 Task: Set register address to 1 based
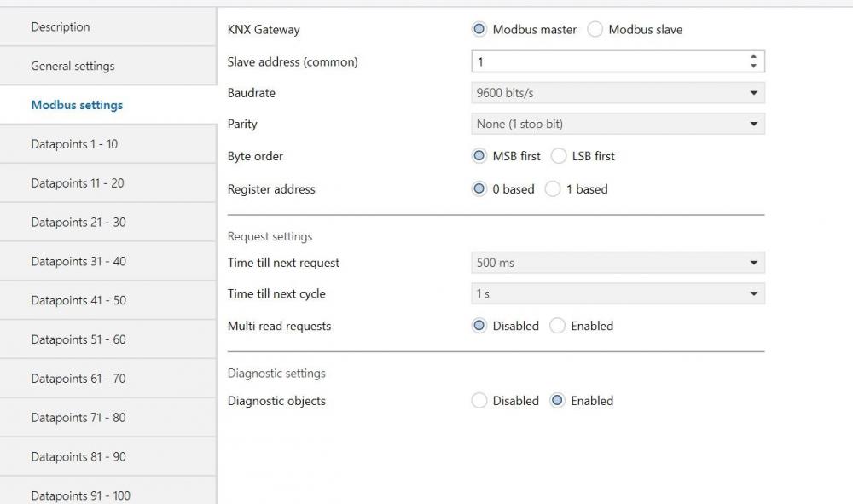click(553, 189)
